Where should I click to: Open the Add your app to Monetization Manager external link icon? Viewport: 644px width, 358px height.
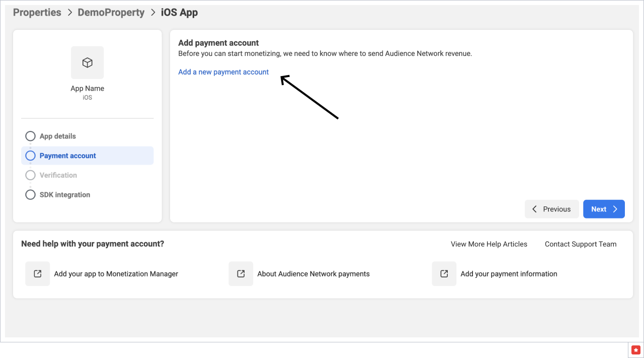[37, 273]
